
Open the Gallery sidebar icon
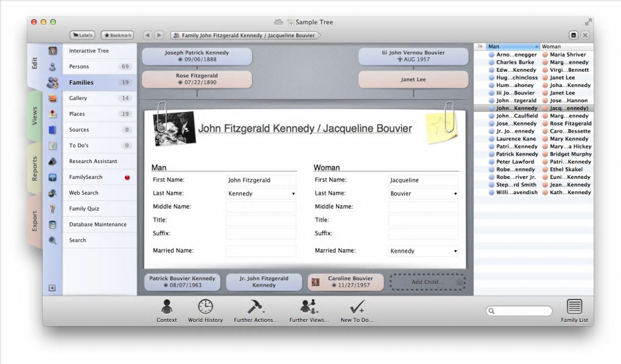(x=52, y=98)
